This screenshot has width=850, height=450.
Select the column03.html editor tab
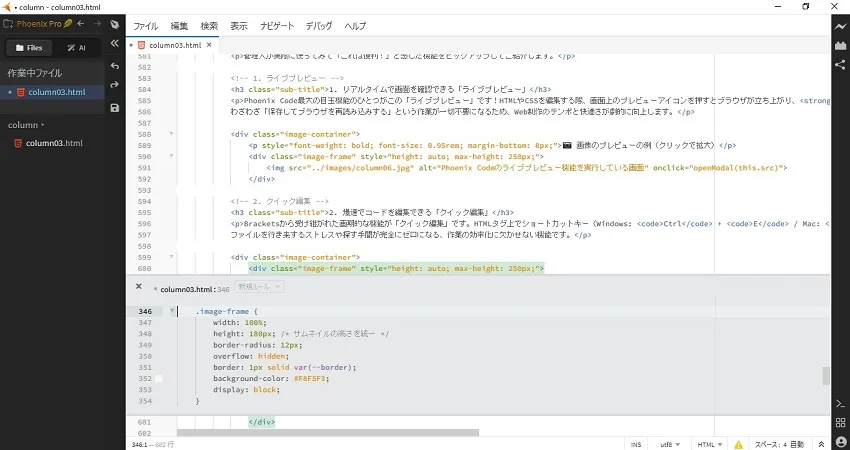pyautogui.click(x=172, y=45)
